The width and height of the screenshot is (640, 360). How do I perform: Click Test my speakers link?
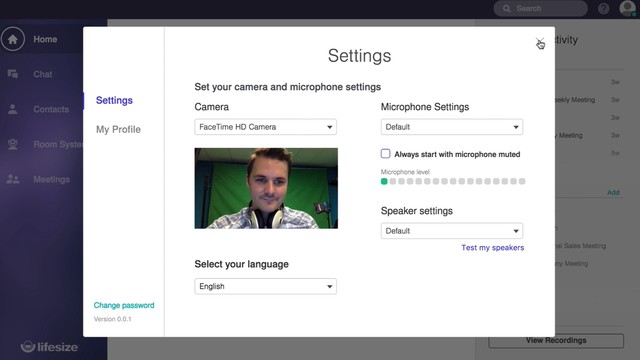(493, 248)
